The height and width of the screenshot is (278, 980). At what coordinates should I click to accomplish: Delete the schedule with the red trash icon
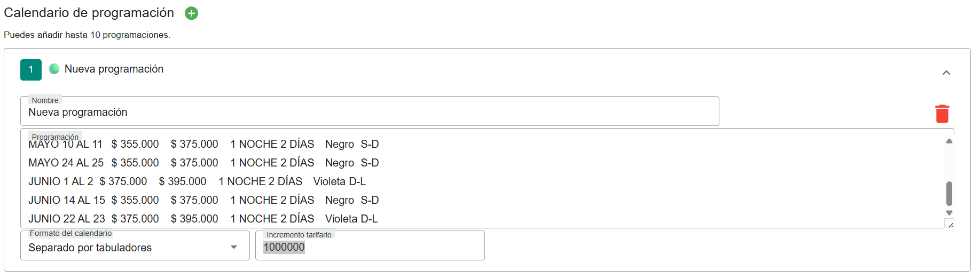(x=942, y=114)
